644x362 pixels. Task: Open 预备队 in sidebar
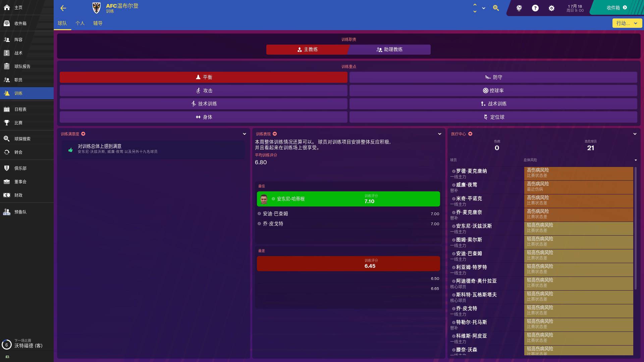point(27,212)
